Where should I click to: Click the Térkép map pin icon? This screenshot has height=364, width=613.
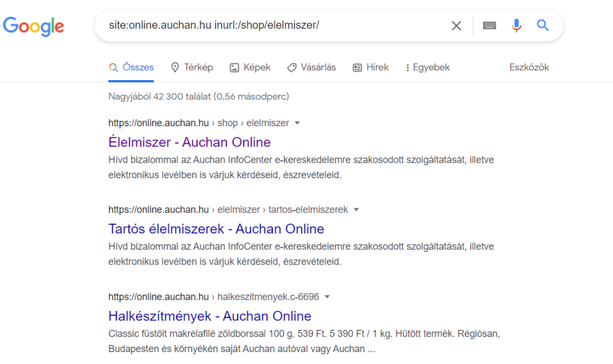[x=175, y=68]
